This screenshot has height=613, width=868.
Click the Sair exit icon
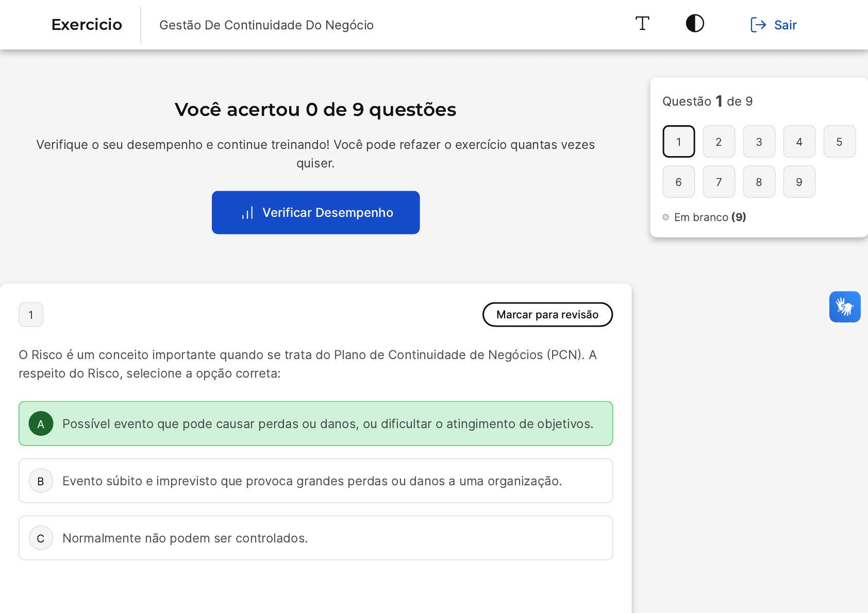[758, 25]
